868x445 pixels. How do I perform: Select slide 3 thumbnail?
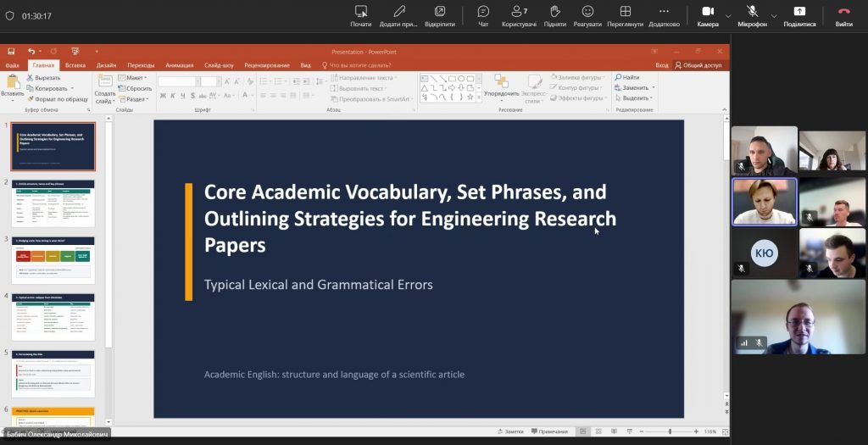pyautogui.click(x=53, y=260)
